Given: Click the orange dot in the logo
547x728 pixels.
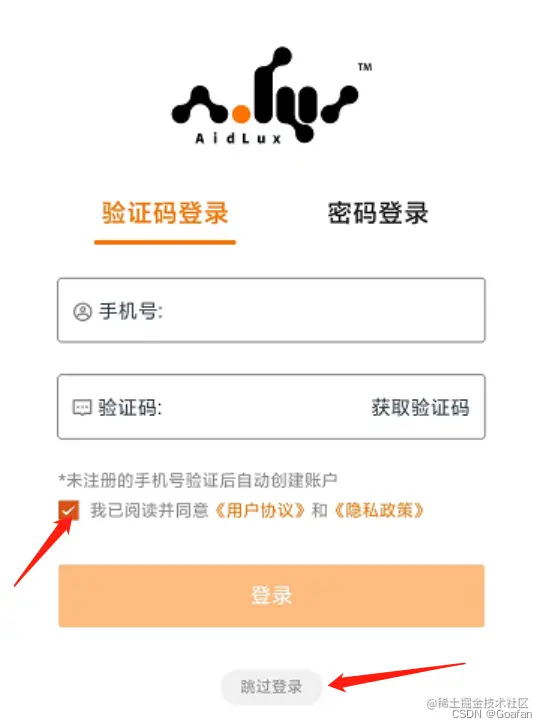Looking at the screenshot, I should pyautogui.click(x=241, y=114).
